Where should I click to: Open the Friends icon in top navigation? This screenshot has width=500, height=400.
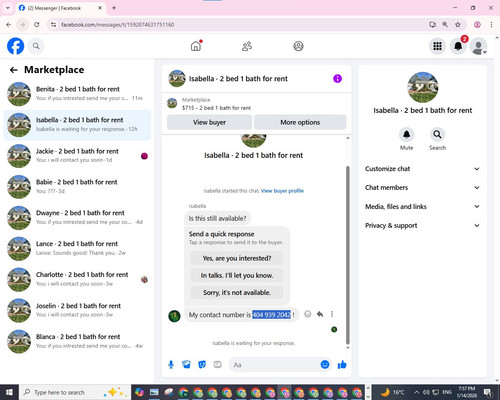pos(247,46)
